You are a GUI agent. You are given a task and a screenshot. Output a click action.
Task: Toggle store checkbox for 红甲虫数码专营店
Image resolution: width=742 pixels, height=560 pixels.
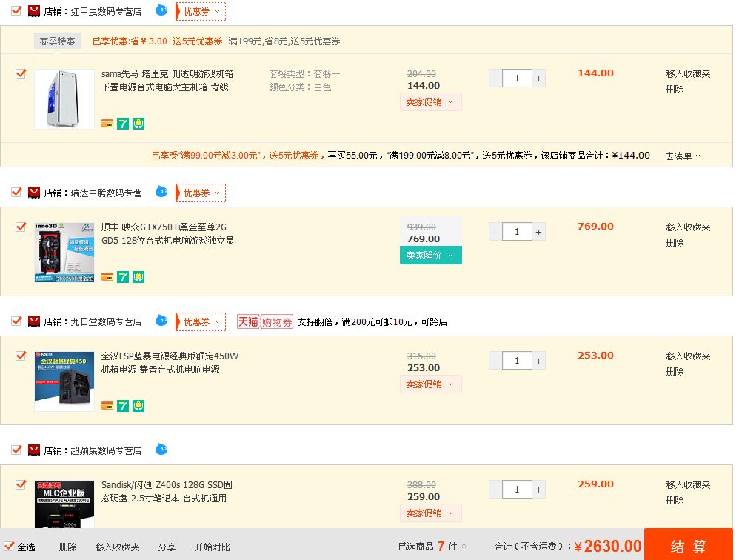16,10
